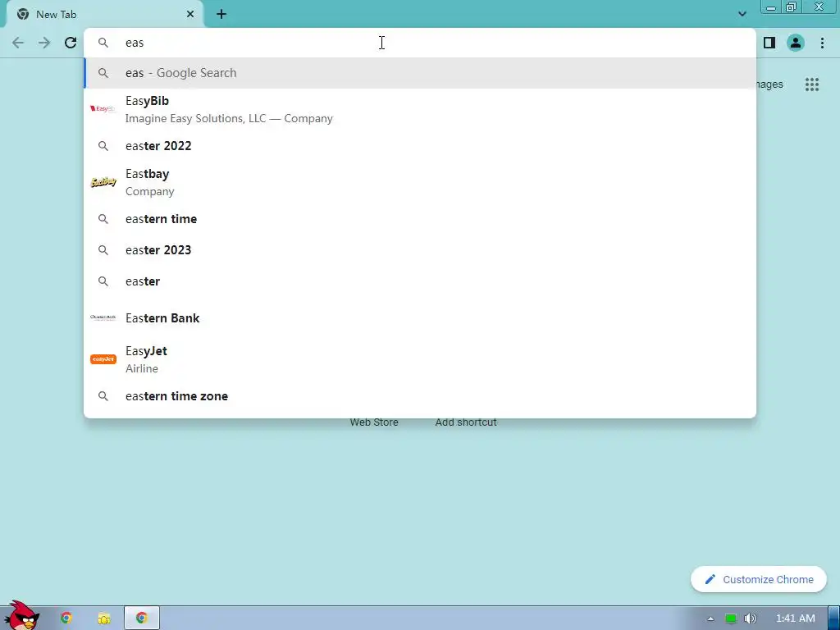This screenshot has width=840, height=630.
Task: Click the green tray status icon
Action: coord(730,619)
